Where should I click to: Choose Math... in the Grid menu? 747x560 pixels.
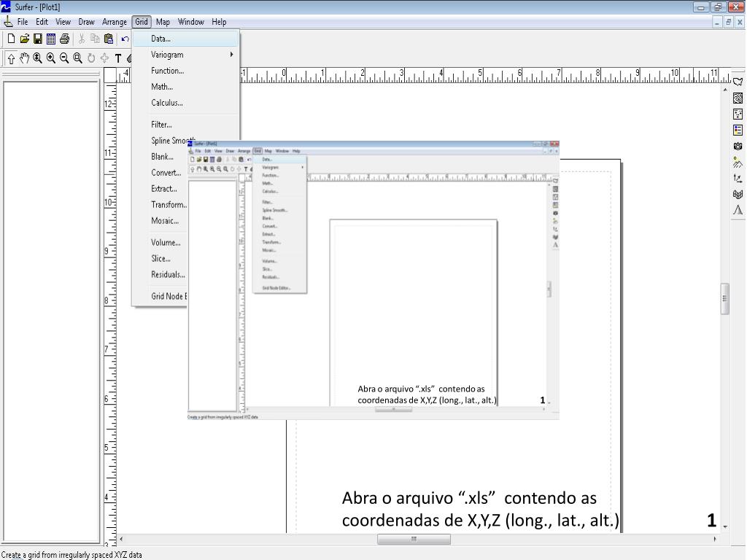tap(186, 87)
